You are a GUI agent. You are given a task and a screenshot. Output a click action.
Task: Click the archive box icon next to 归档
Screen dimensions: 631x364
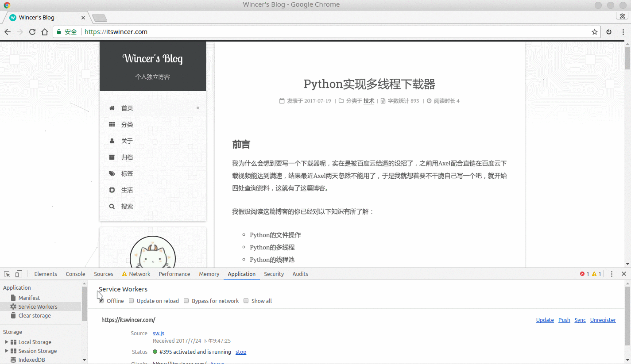click(x=112, y=157)
